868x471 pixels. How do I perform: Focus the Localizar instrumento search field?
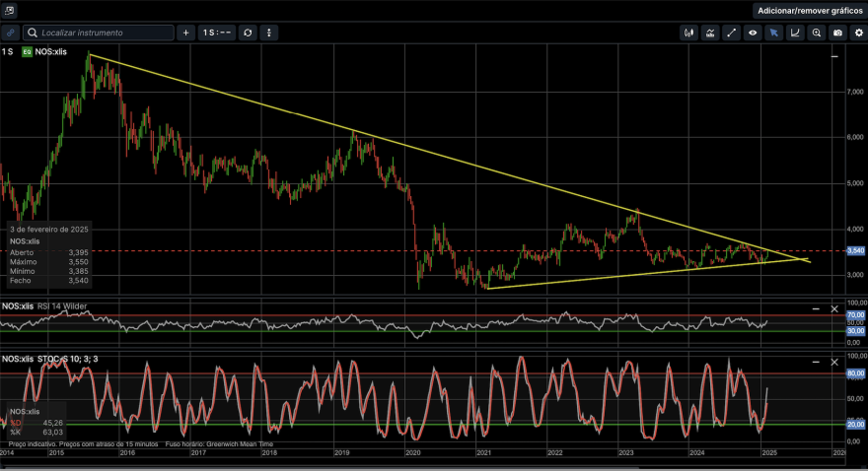point(99,33)
